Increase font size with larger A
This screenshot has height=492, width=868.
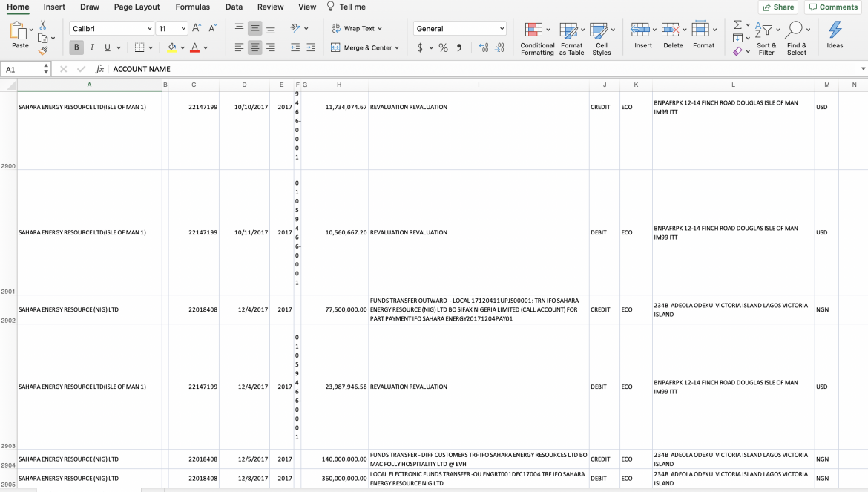[197, 28]
